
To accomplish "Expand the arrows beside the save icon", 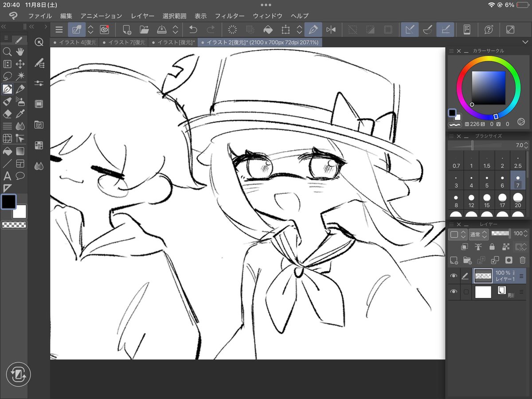I will point(175,30).
